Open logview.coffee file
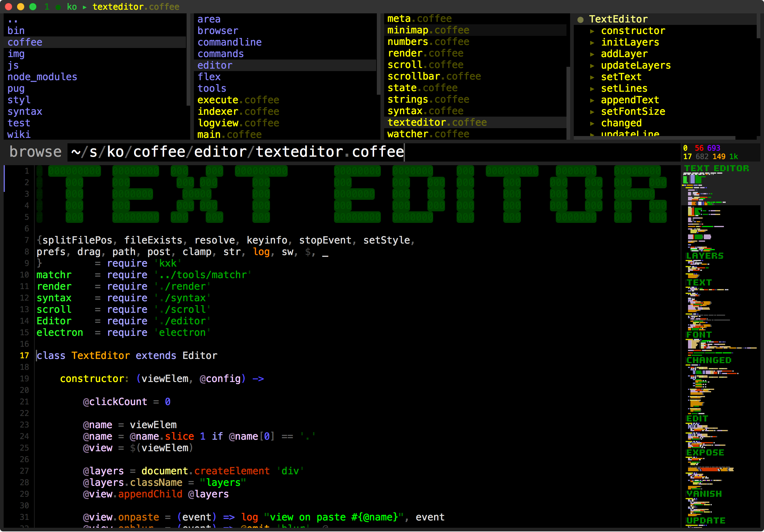This screenshot has height=532, width=764. tap(285, 123)
